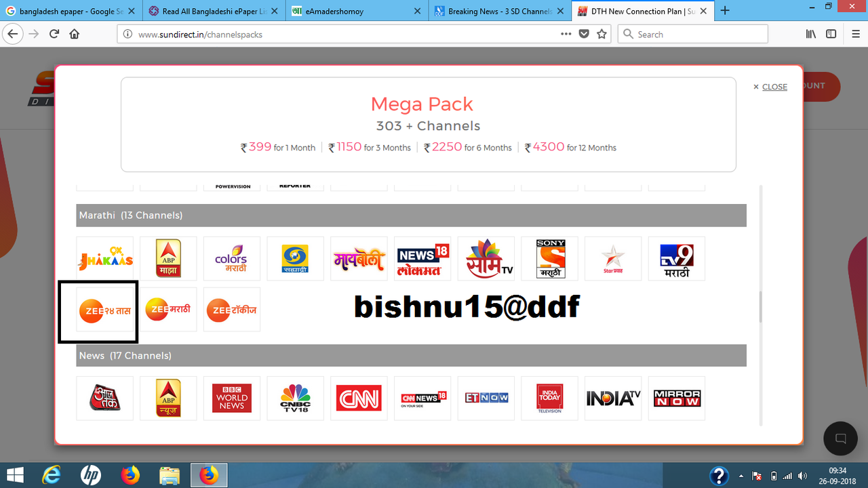Open the India TV channel logo

613,399
